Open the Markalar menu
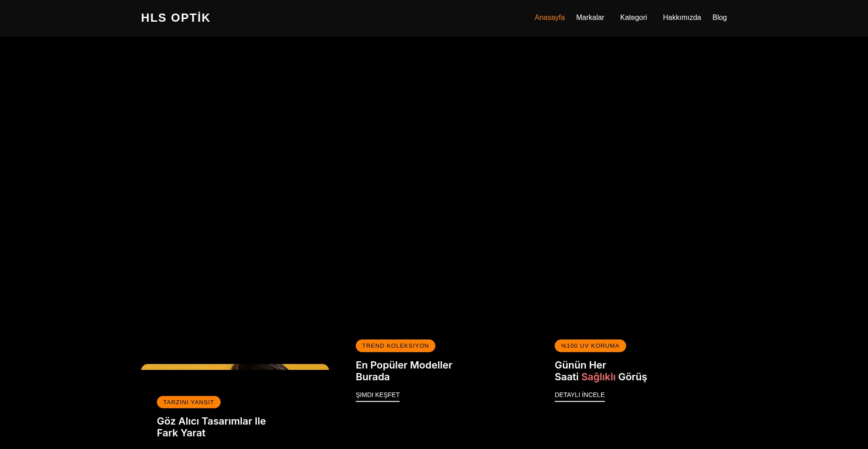Viewport: 868px width, 449px height. 590,18
